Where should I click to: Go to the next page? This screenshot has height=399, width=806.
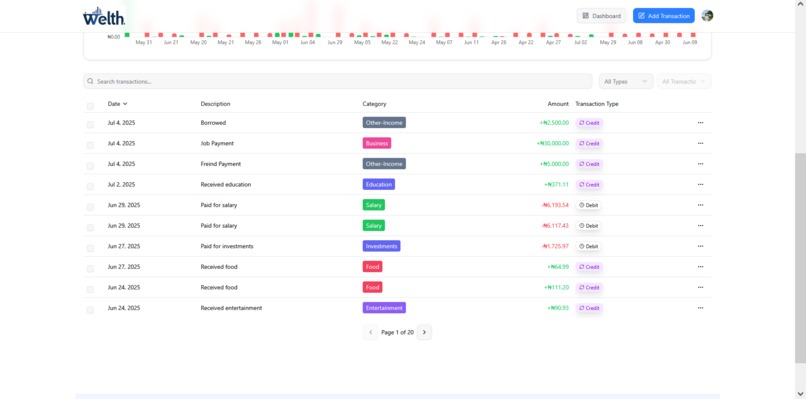[x=424, y=332]
